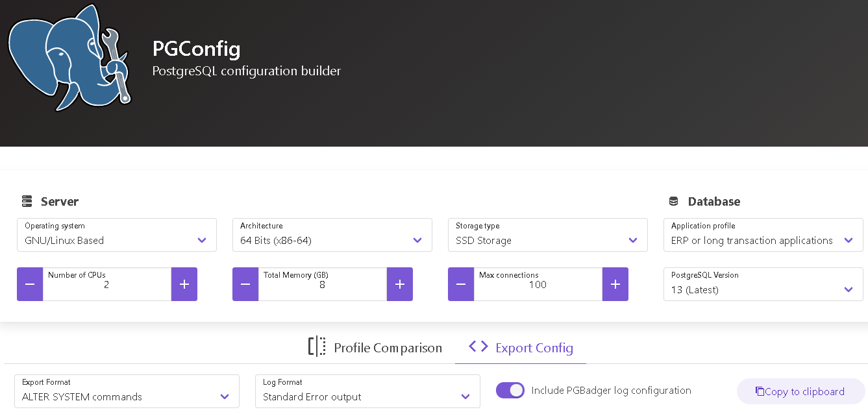Expand the Log Format dropdown
Screen dimensions: 868x412
coord(367,391)
